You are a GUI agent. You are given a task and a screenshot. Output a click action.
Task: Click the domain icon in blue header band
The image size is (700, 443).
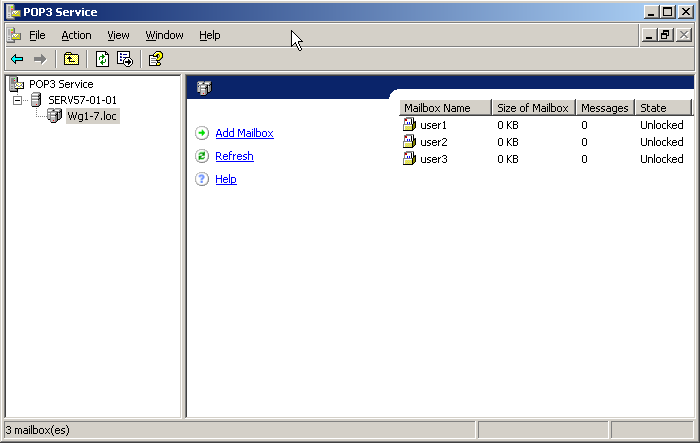[204, 88]
